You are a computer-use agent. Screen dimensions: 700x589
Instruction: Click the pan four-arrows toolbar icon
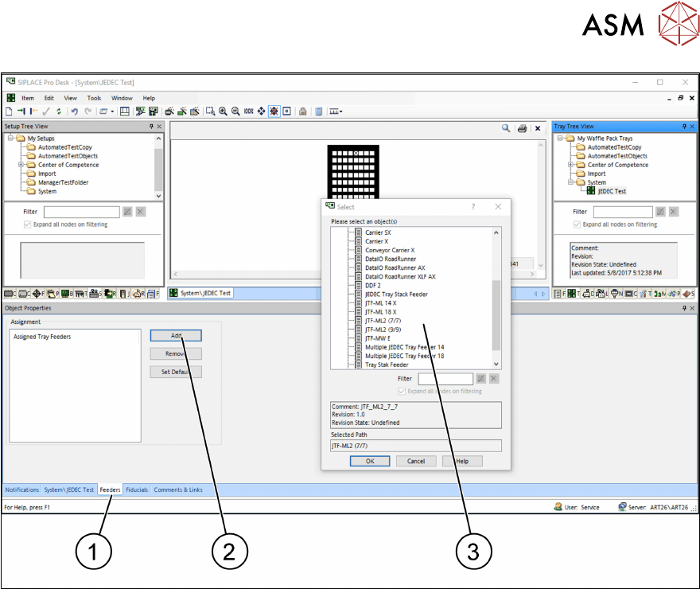pos(261,111)
